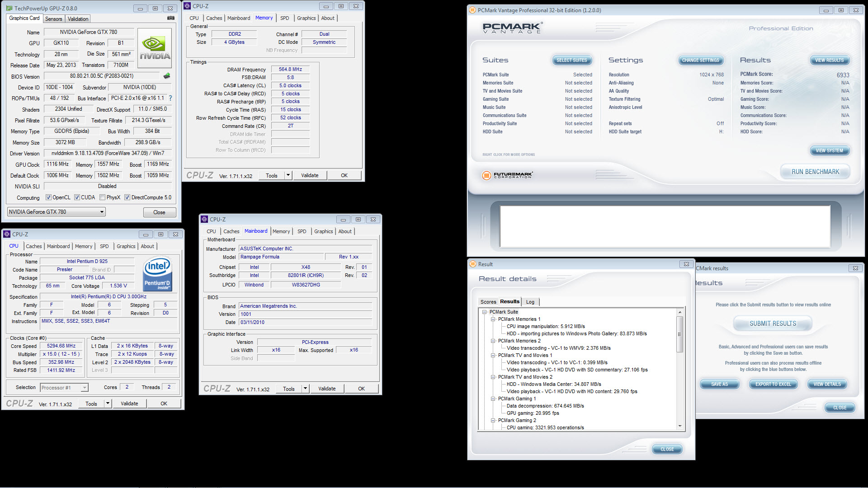Click the Result dialog title bar icon

[x=473, y=264]
